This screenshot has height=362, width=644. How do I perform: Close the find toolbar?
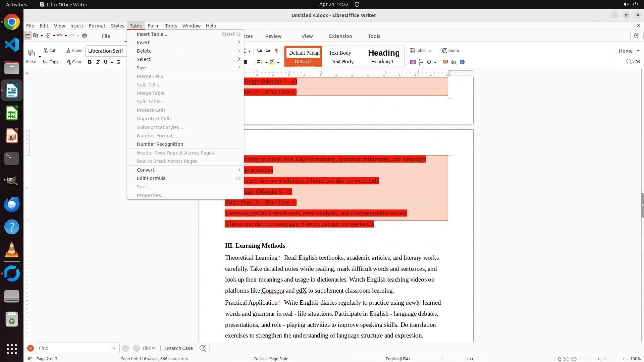30,348
